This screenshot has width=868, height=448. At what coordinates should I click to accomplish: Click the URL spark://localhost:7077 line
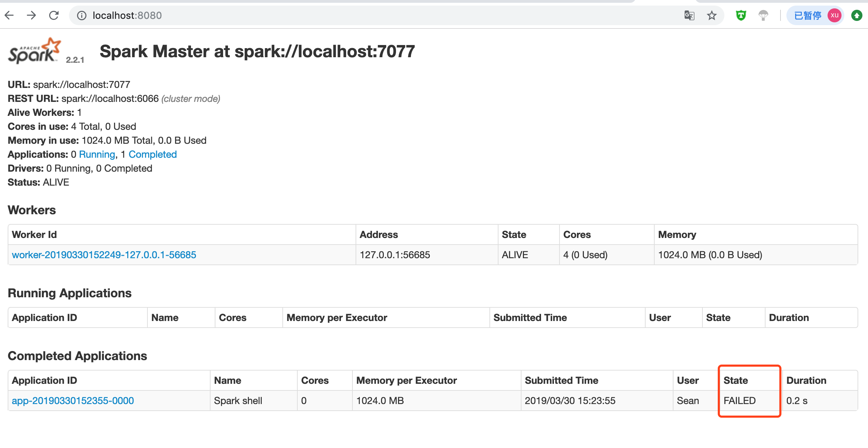[69, 84]
